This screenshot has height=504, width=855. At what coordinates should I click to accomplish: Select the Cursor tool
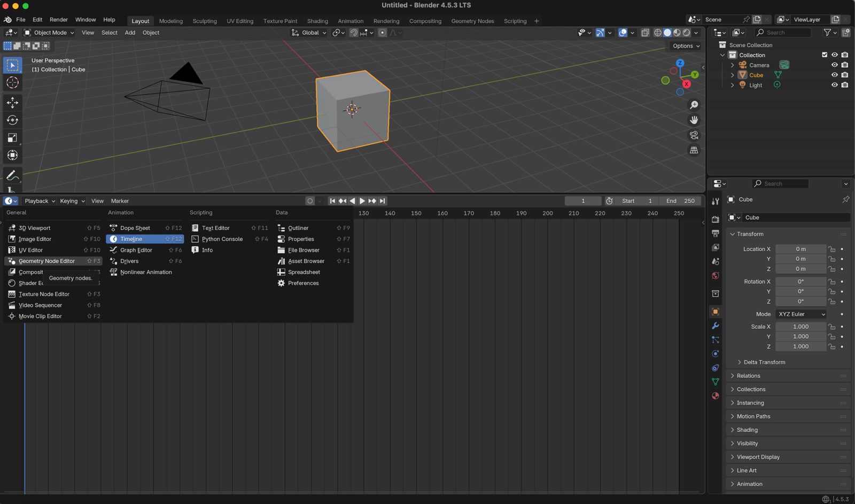[x=12, y=82]
